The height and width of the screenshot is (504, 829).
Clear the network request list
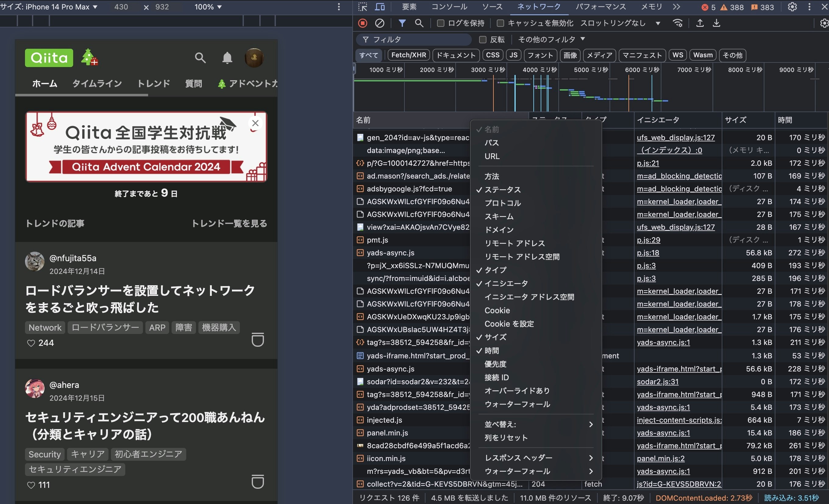380,23
